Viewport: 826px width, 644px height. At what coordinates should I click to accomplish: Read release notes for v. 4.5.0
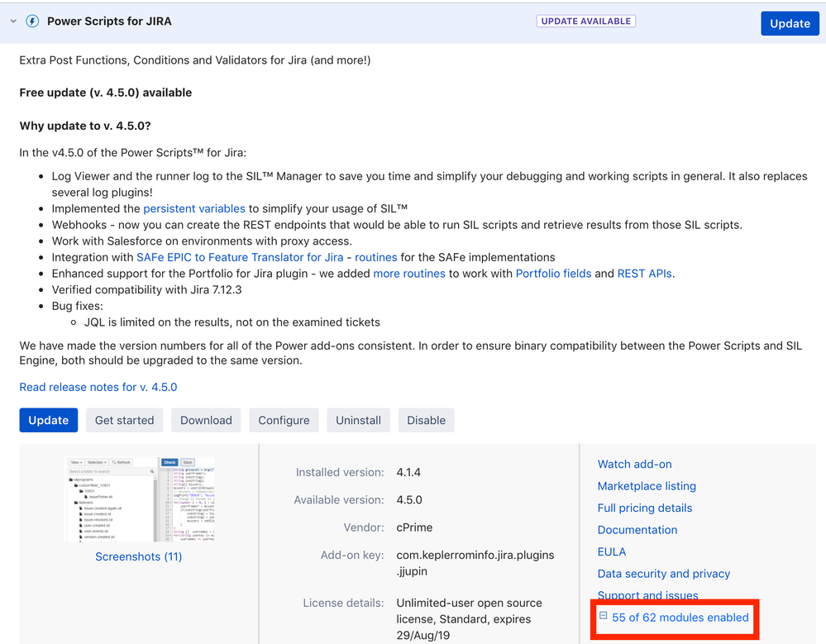point(98,387)
